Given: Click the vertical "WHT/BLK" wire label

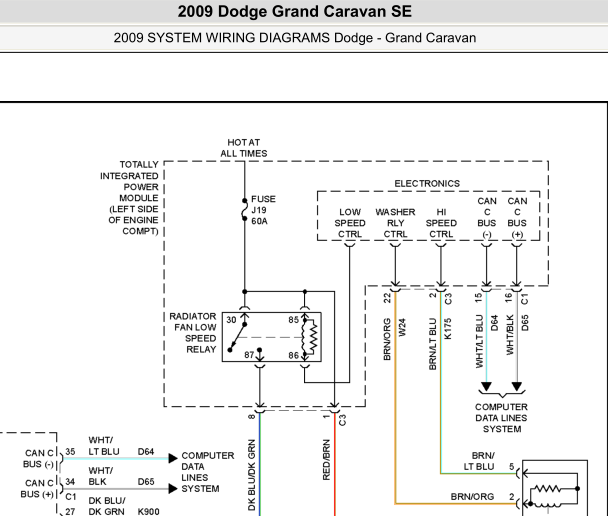Looking at the screenshot, I should [510, 335].
